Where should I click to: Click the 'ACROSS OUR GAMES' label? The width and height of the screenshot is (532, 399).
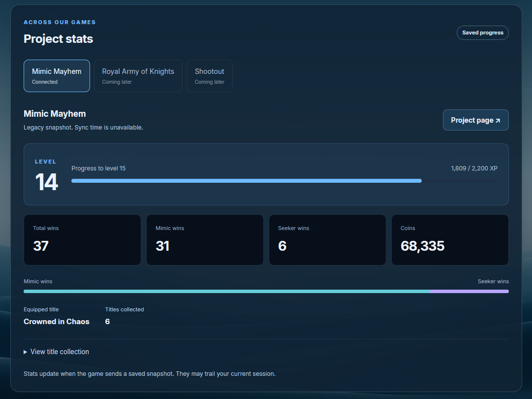click(x=60, y=22)
